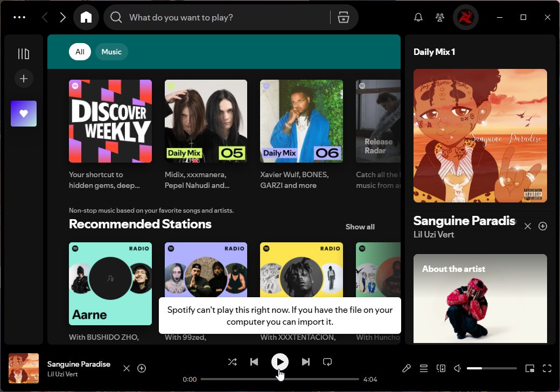Go back with the left arrow
Viewport: 560px width, 392px height.
pos(45,17)
